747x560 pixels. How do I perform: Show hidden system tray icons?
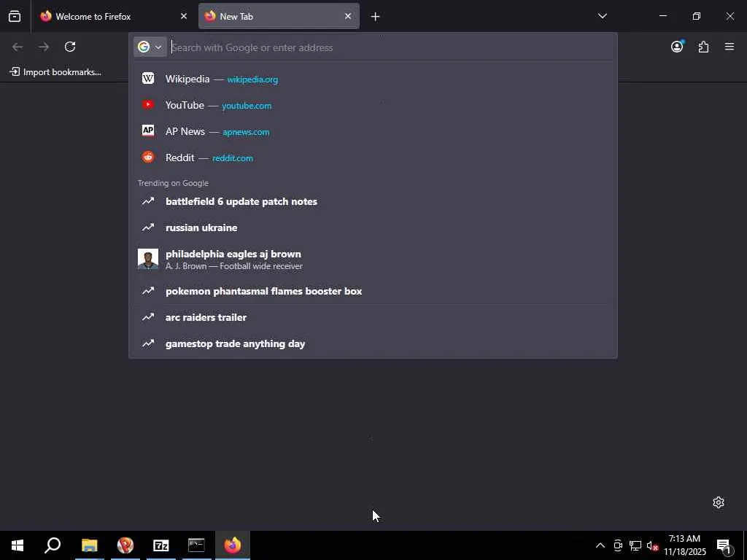pos(600,545)
